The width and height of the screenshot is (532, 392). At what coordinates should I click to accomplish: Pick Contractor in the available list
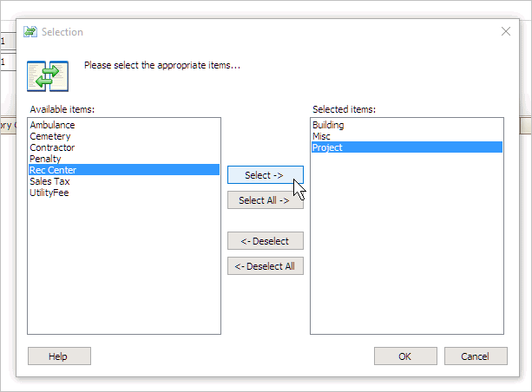(52, 147)
